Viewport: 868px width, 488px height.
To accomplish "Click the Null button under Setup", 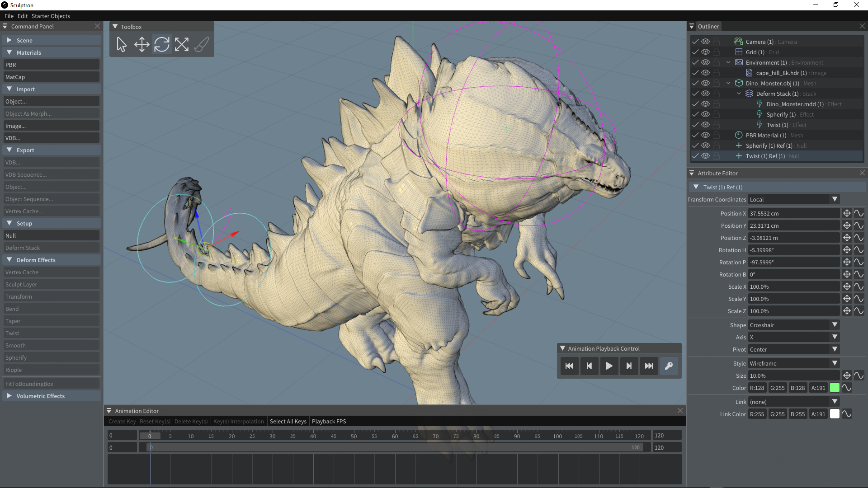I will [51, 235].
